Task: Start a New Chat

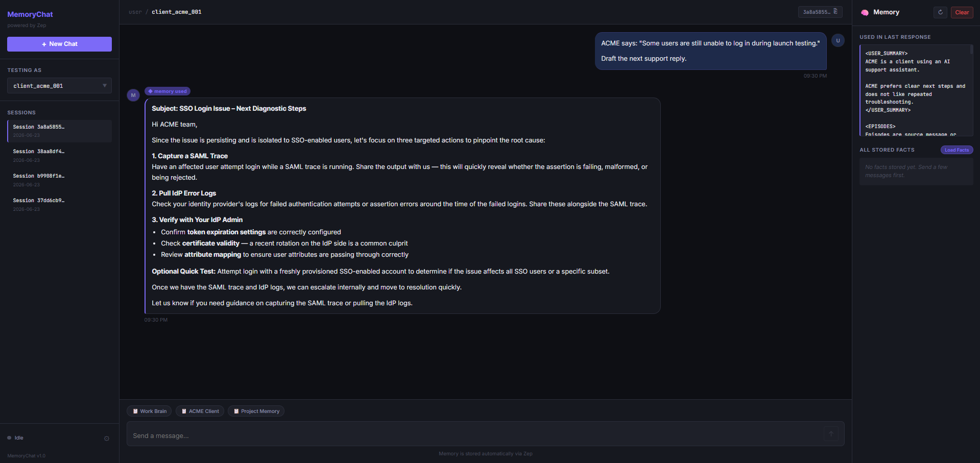Action: click(x=59, y=44)
